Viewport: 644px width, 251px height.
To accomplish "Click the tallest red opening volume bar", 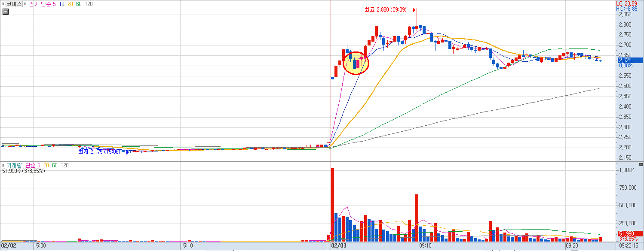I will pyautogui.click(x=332, y=205).
